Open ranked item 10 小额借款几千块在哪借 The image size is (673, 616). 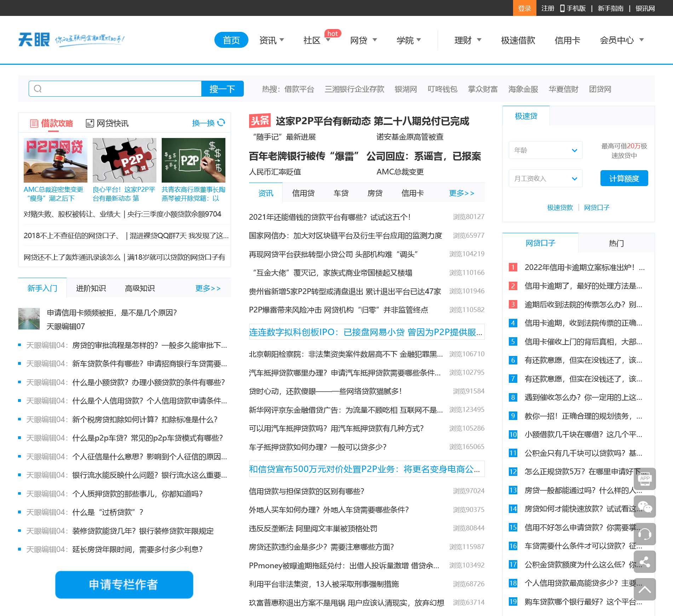pyautogui.click(x=583, y=434)
